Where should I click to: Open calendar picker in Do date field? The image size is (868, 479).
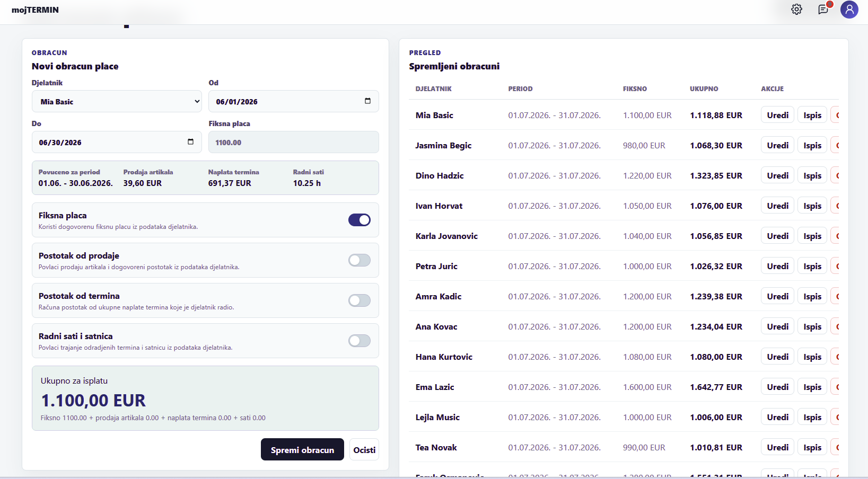(190, 142)
